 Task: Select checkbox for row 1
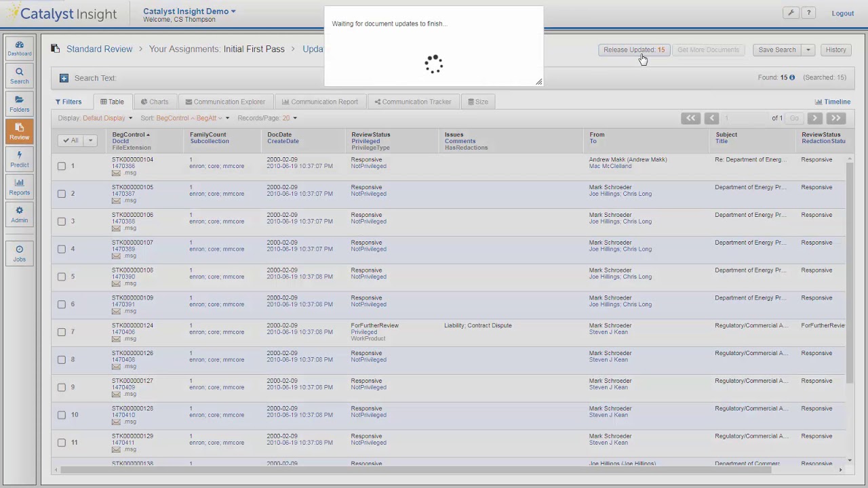point(62,166)
